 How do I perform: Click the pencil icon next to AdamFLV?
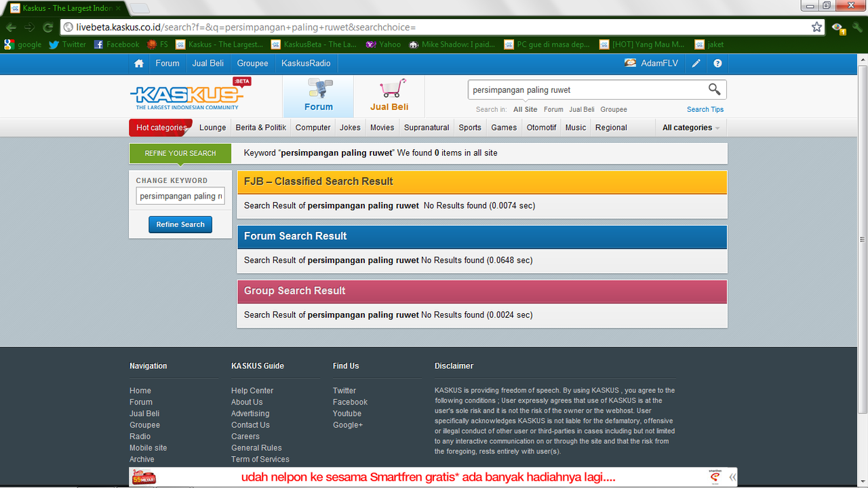pos(696,63)
